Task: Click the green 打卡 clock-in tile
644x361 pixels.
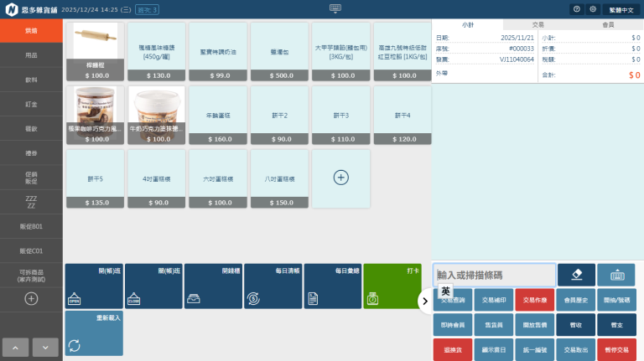Action: tap(392, 286)
